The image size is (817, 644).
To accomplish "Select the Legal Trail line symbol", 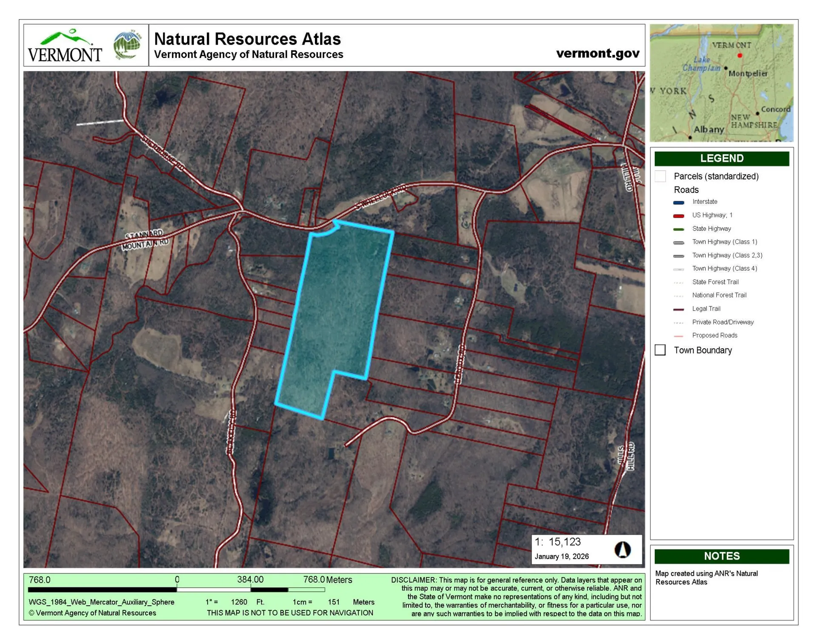I will click(x=680, y=309).
